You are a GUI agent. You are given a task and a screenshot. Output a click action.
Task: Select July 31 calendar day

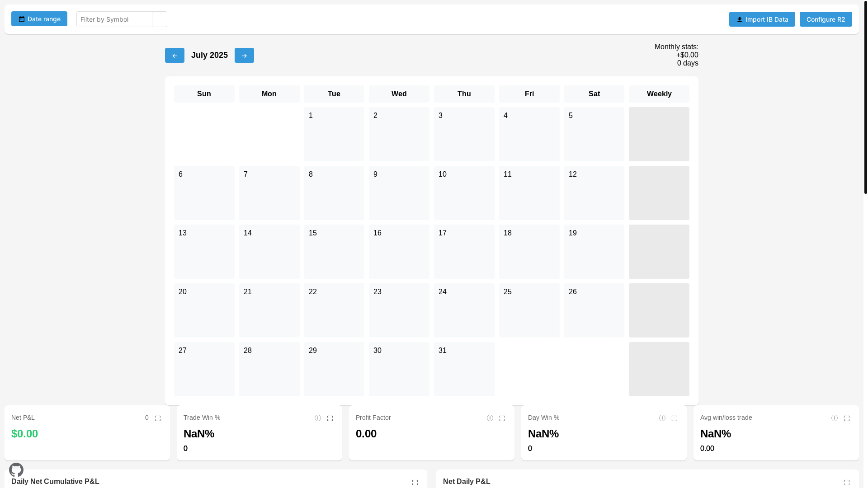[x=464, y=369]
